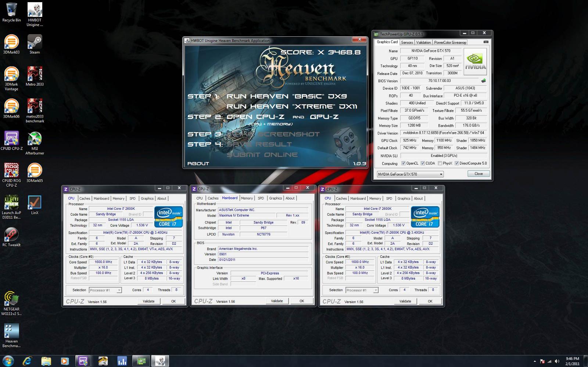The width and height of the screenshot is (588, 367).
Task: Toggle the PhysX checkbox in GPU-Z
Action: click(440, 163)
